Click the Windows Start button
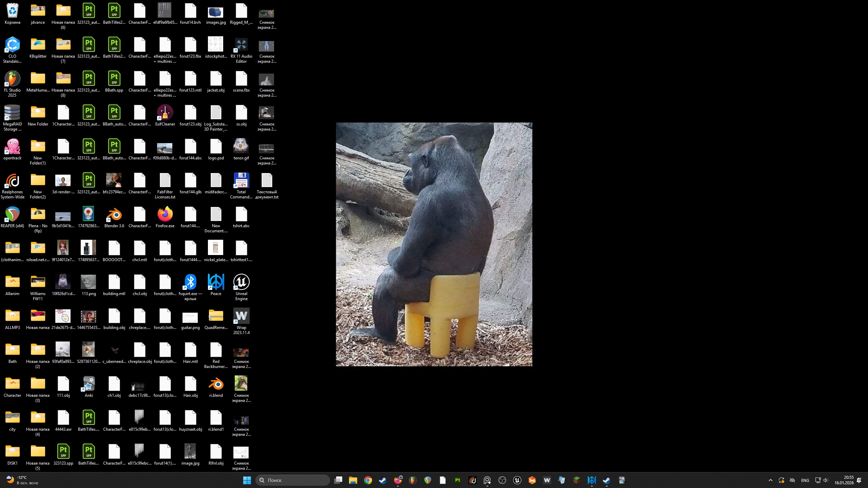 247,480
